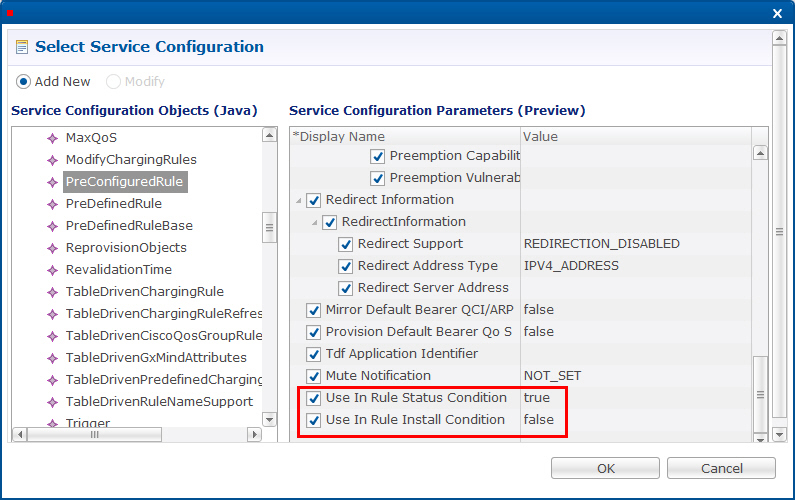Click the diamond icon beside TableDrivenGxMindAttributes

point(52,358)
